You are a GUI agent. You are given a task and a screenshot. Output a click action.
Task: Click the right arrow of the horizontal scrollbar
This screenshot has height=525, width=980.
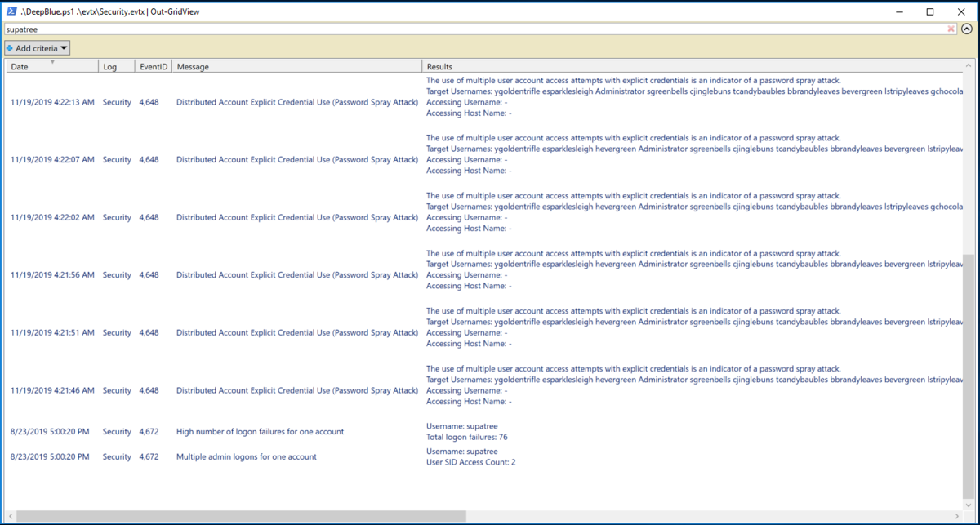coord(957,516)
